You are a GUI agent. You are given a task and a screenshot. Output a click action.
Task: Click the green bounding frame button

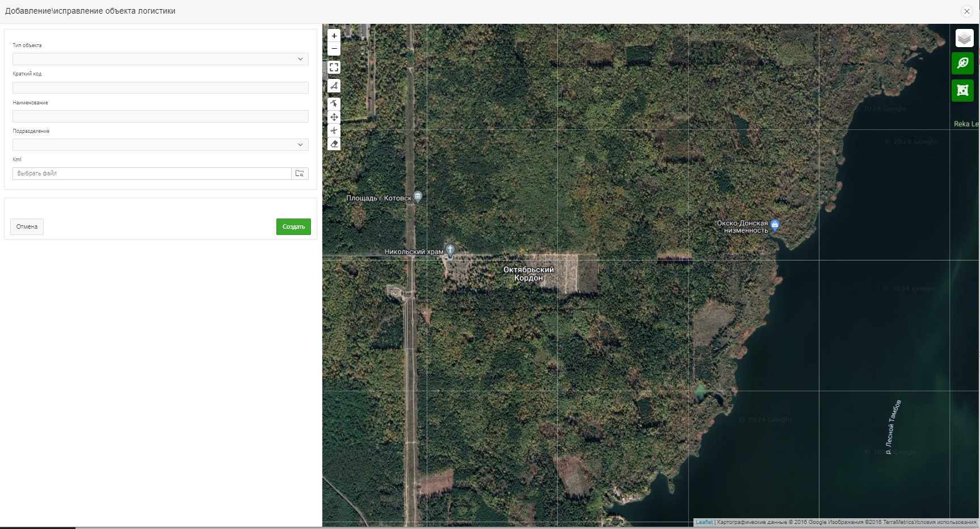(x=962, y=90)
